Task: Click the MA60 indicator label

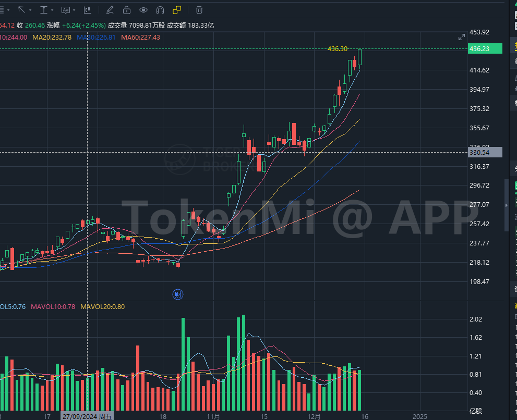Action: [140, 37]
